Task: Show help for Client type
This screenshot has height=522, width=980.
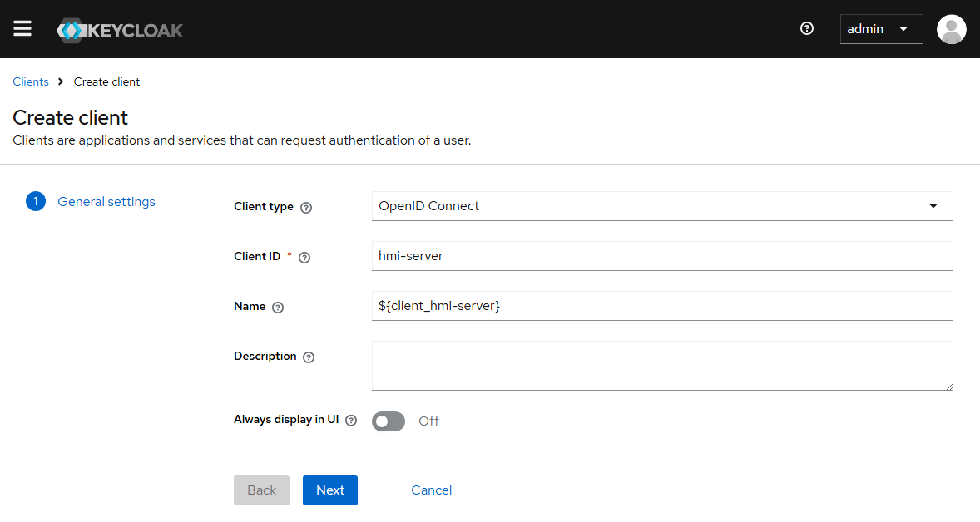Action: pyautogui.click(x=305, y=208)
